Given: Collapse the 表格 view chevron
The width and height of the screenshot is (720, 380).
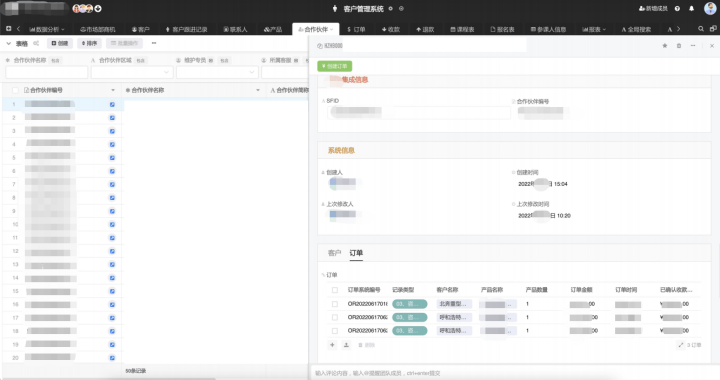Looking at the screenshot, I should (9, 43).
